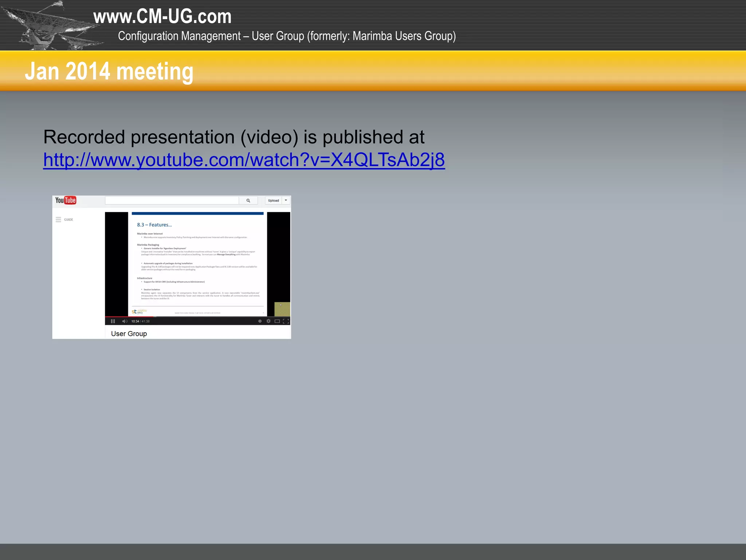Focus the YouTube search field

(x=172, y=200)
